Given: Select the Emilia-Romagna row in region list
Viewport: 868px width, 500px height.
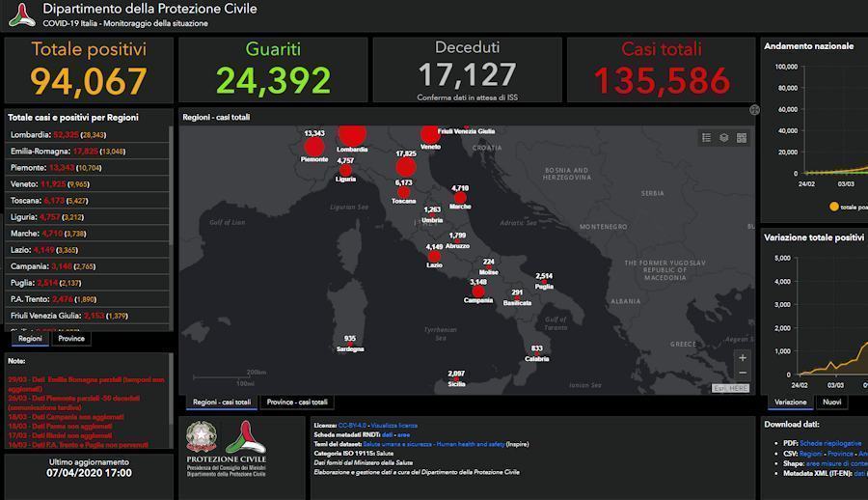Looking at the screenshot, I should click(88, 151).
